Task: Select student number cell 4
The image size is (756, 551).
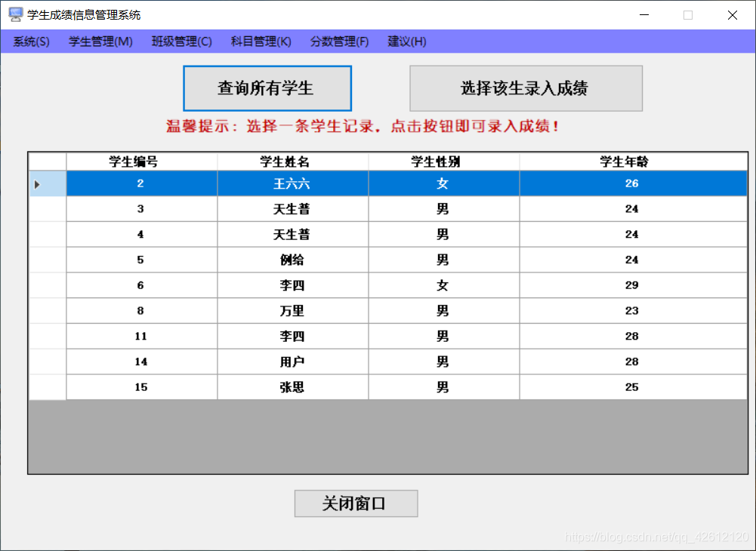Action: point(142,235)
